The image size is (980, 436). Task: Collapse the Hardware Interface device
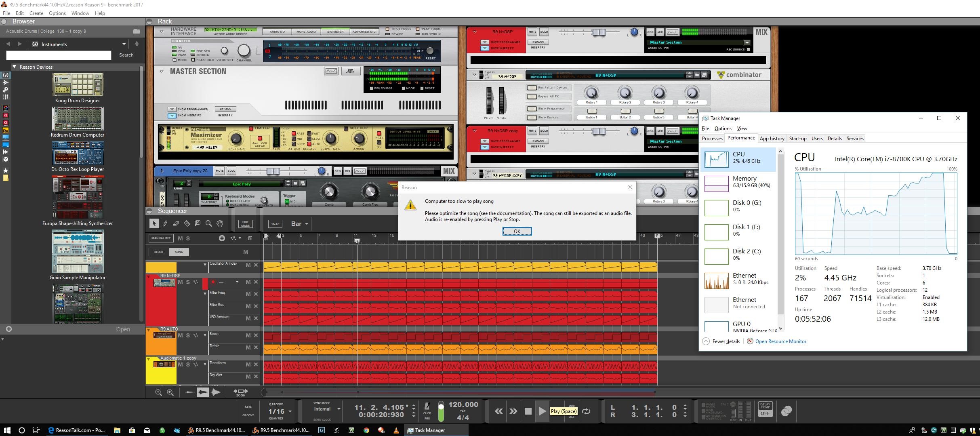162,31
